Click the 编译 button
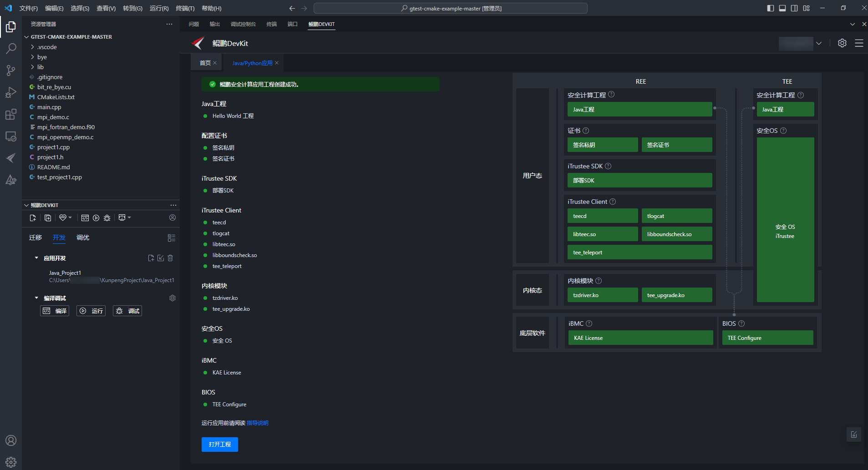This screenshot has height=470, width=868. [55, 311]
